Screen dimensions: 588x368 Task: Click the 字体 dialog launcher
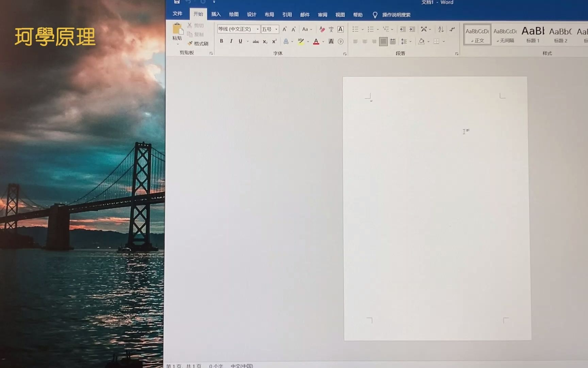click(345, 53)
